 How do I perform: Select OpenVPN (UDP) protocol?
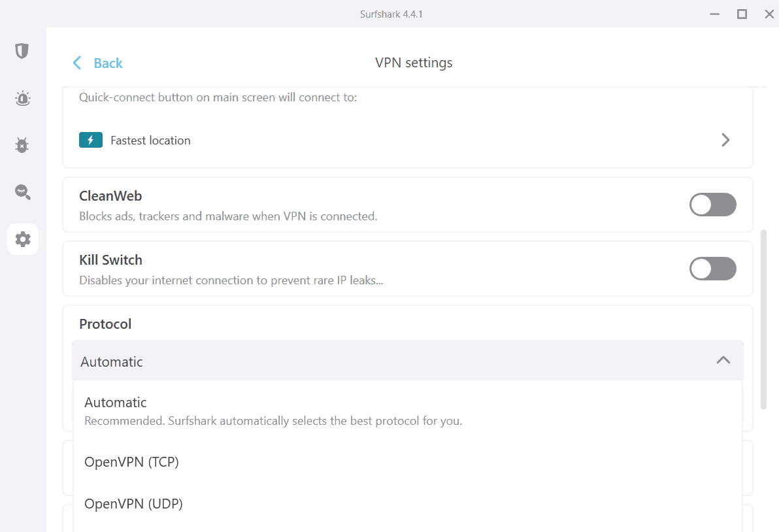[133, 503]
